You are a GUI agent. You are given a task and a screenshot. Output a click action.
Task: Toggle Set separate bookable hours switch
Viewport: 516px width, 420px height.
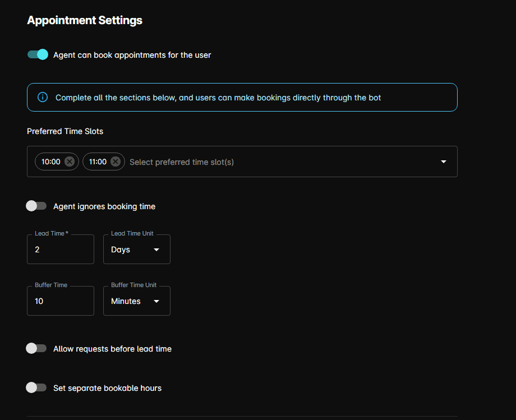[36, 387]
